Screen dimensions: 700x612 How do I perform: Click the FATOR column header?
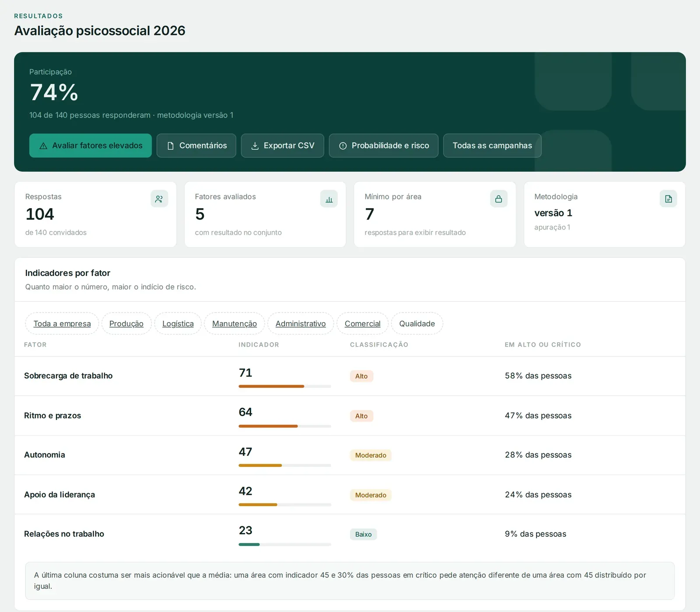35,345
